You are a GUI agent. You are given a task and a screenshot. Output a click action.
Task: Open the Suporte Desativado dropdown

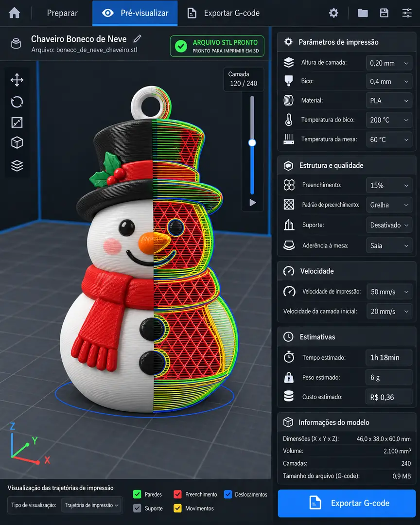pos(389,225)
